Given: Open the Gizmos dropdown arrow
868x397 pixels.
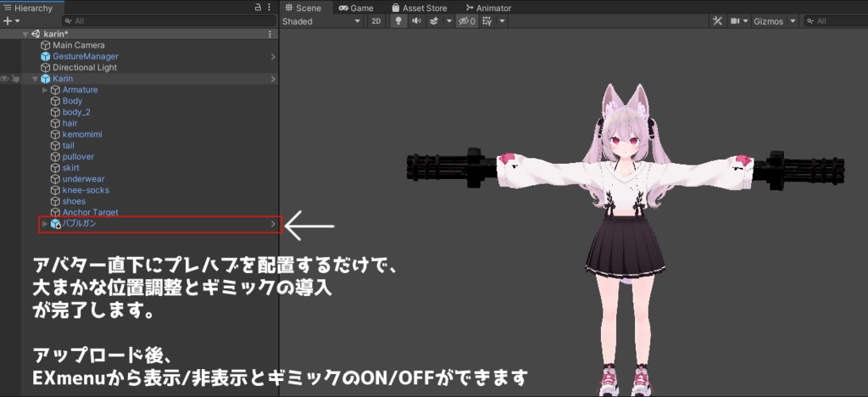Looking at the screenshot, I should [x=793, y=21].
